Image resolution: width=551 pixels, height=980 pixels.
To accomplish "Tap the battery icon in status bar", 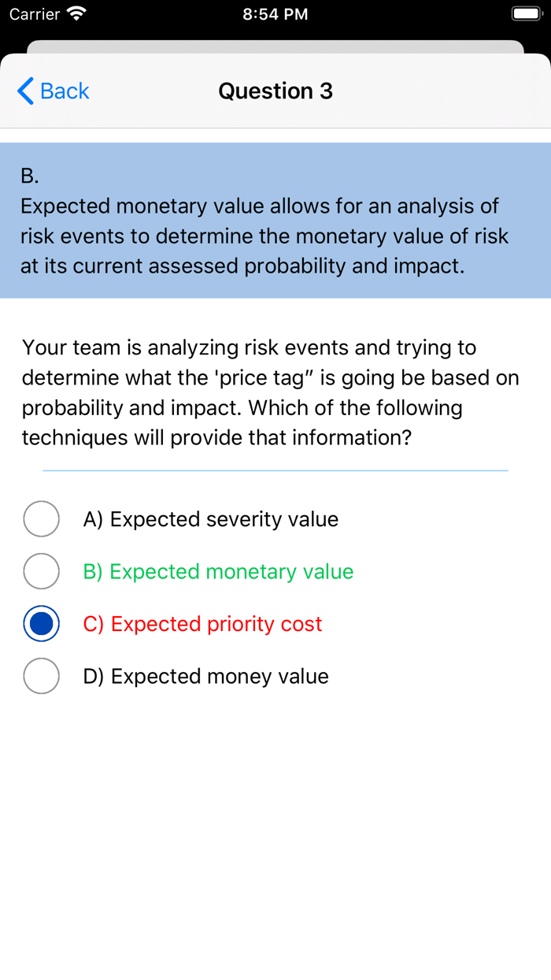I will 526,14.
